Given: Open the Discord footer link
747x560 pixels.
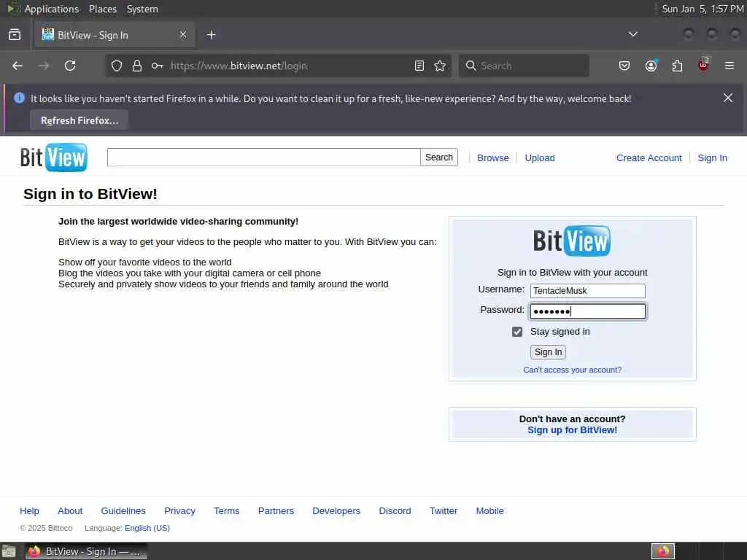Looking at the screenshot, I should [x=395, y=511].
